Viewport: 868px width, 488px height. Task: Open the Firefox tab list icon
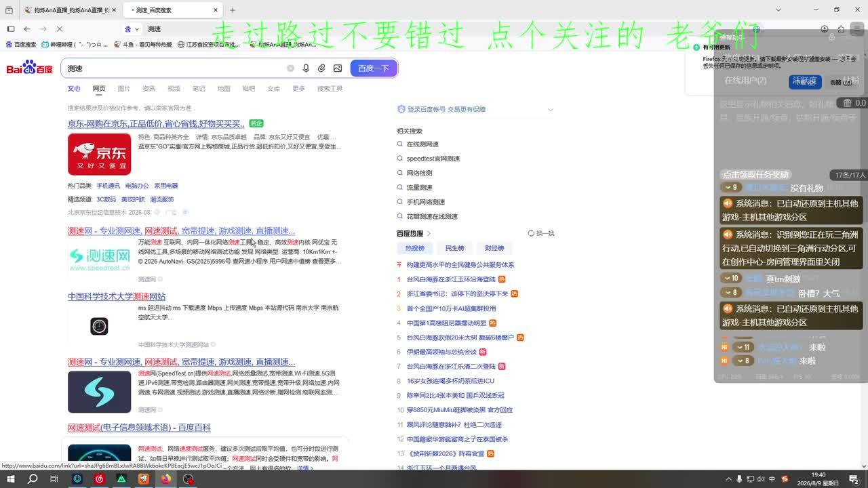click(x=9, y=10)
